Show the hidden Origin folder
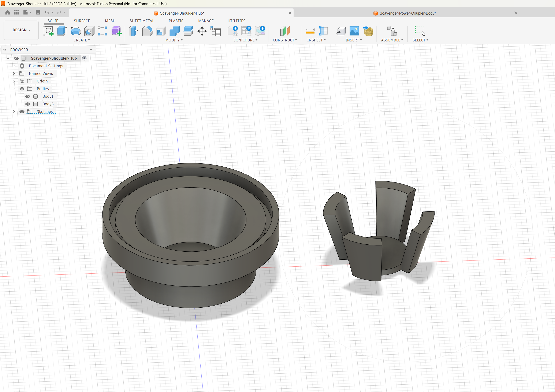The height and width of the screenshot is (392, 555). point(22,81)
